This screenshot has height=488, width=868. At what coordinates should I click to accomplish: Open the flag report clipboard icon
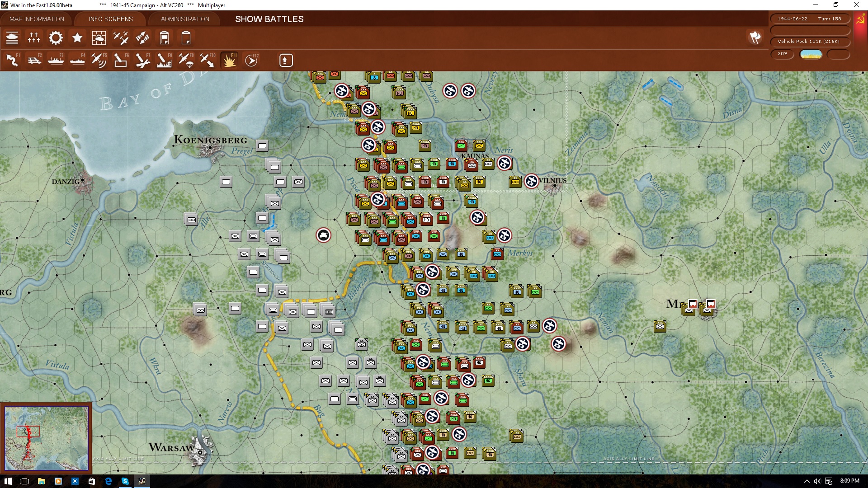(164, 38)
